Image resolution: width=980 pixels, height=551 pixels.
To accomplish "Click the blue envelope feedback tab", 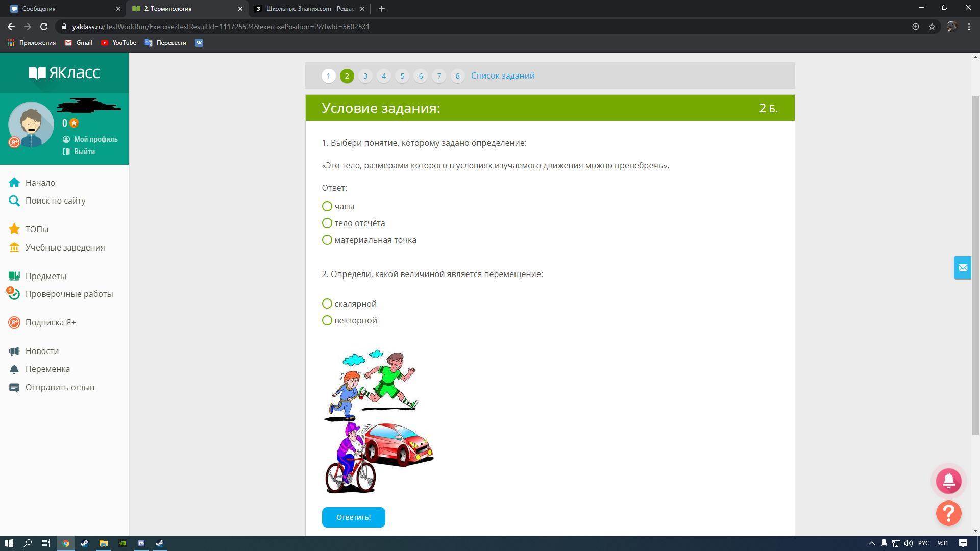I will [962, 268].
